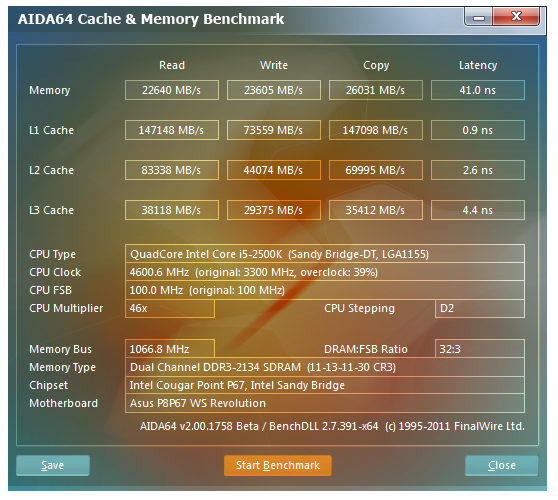Click the Memory Type label
The image size is (558, 500).
[x=62, y=367]
